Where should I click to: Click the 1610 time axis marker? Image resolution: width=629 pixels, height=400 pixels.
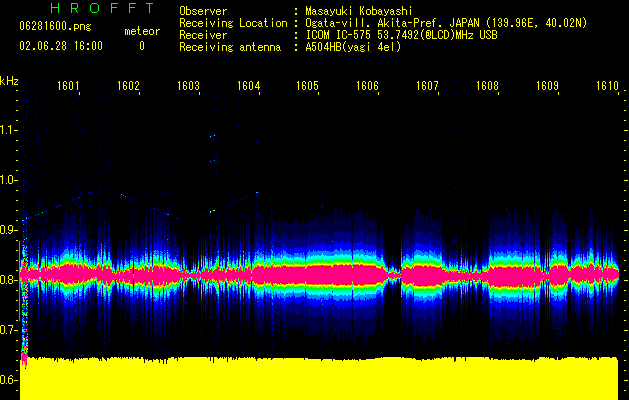(607, 86)
